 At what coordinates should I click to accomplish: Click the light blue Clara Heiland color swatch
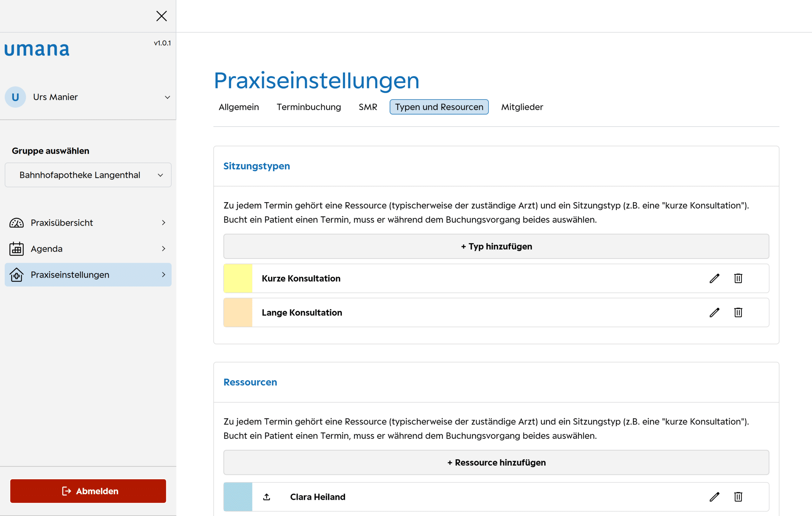point(238,497)
